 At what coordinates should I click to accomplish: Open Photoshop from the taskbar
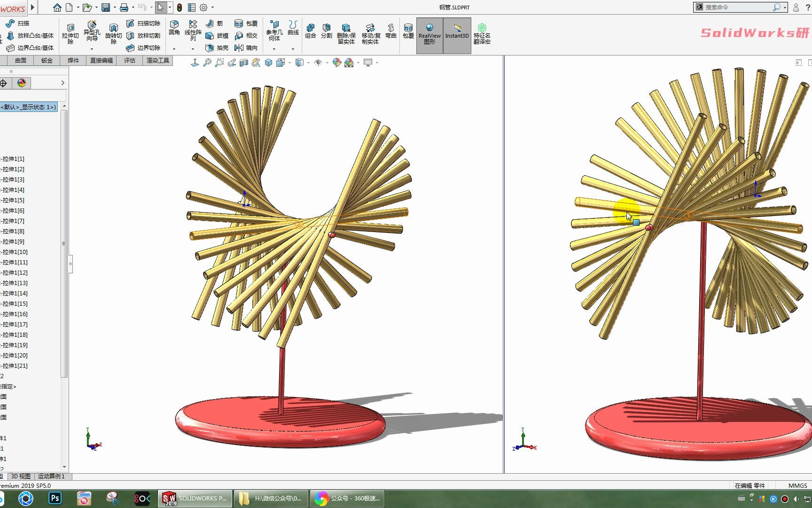pyautogui.click(x=55, y=498)
